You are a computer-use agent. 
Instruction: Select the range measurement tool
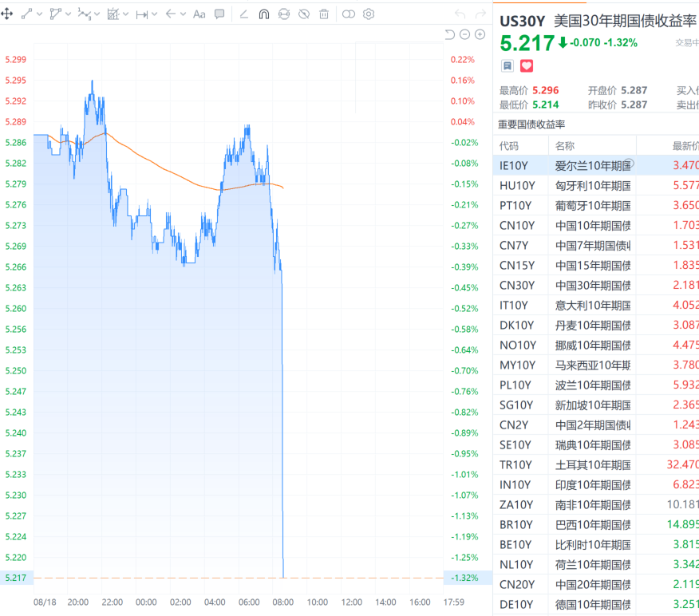pyautogui.click(x=142, y=14)
